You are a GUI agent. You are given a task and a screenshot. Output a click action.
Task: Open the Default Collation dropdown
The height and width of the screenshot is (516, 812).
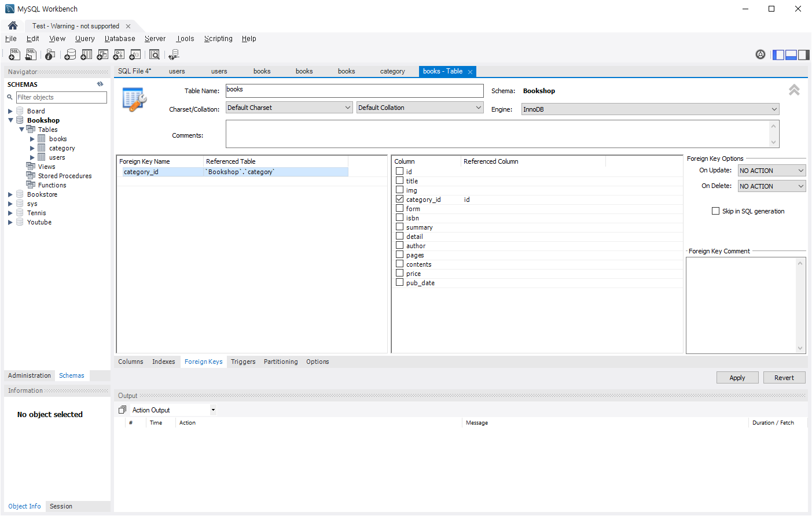(x=420, y=108)
